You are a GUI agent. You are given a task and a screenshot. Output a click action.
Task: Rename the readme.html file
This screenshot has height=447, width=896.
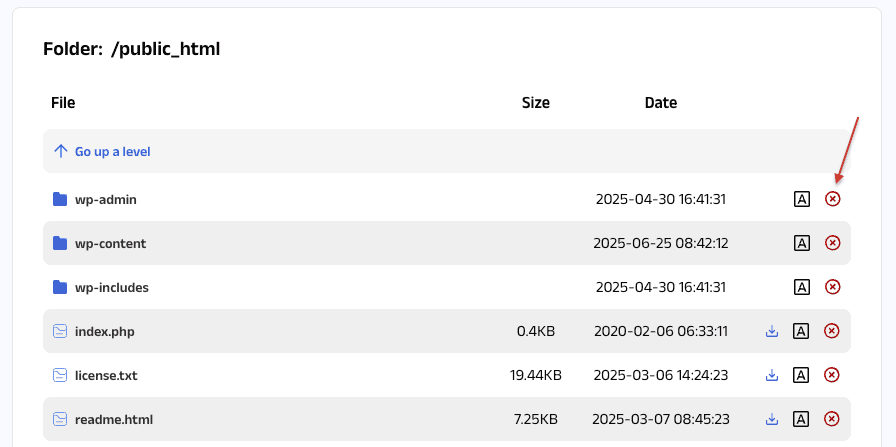pos(801,419)
